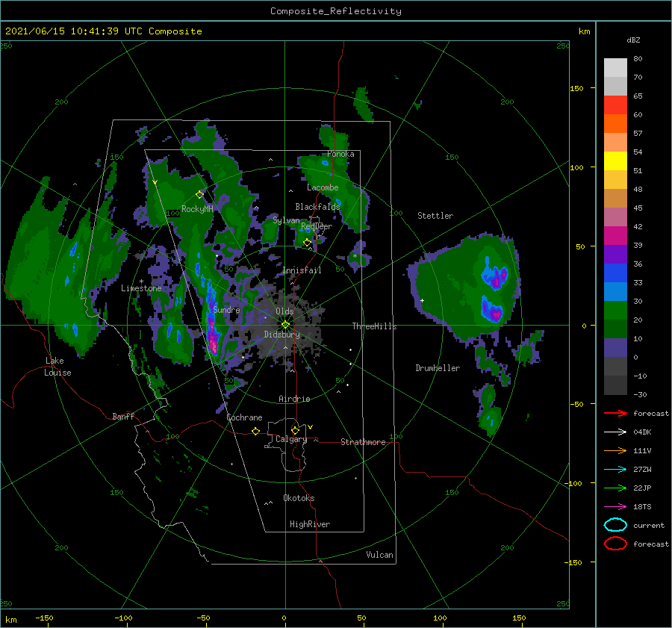Click the Okotoks label
Screen dimensions: 672x628
tap(299, 498)
